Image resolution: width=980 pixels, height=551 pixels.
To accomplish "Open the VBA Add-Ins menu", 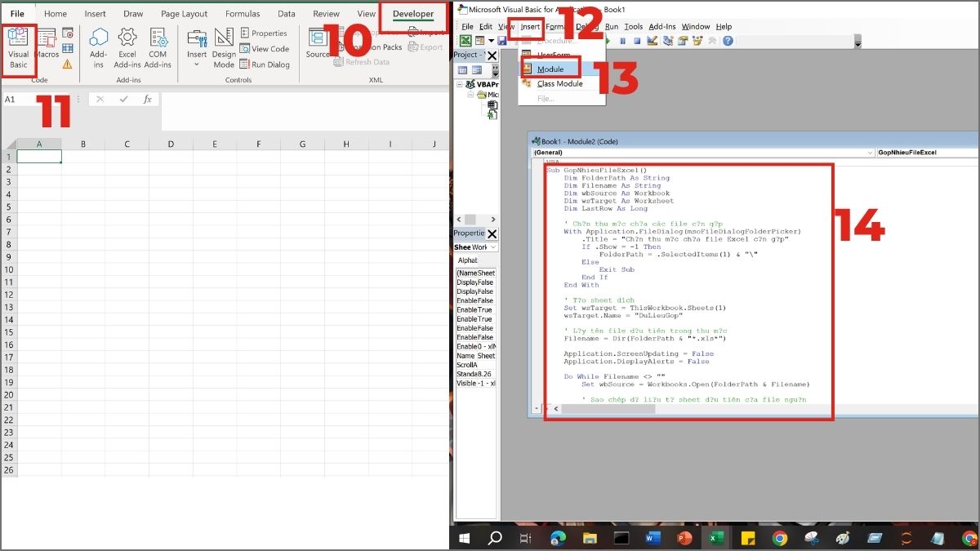I will 662,27.
